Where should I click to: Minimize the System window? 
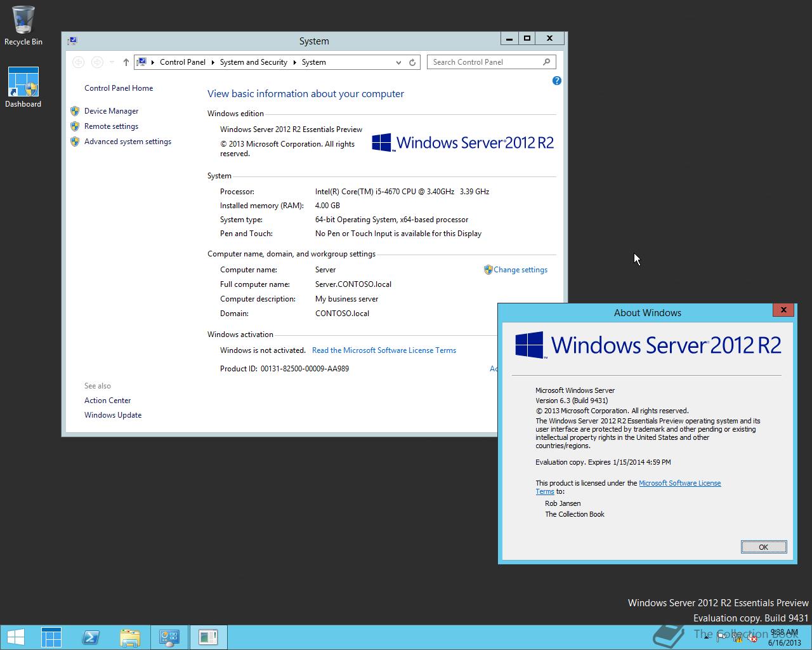click(x=509, y=39)
